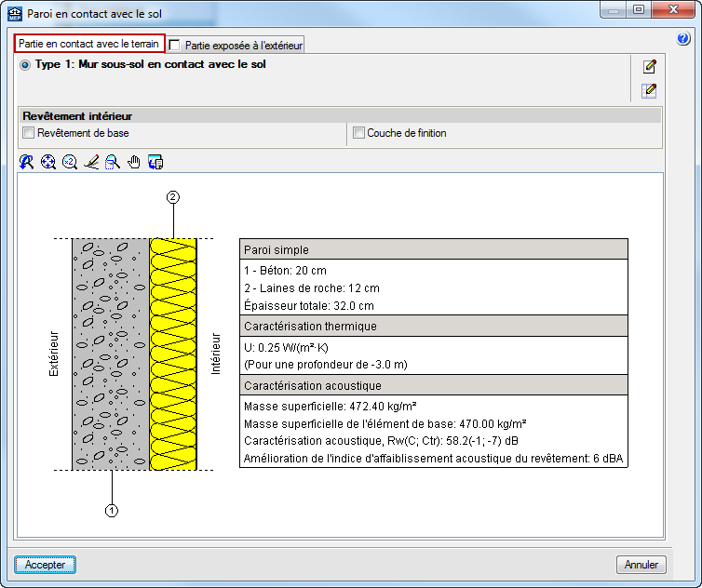Click the upper edit icon beside Type 1
Image resolution: width=702 pixels, height=588 pixels.
tap(649, 66)
